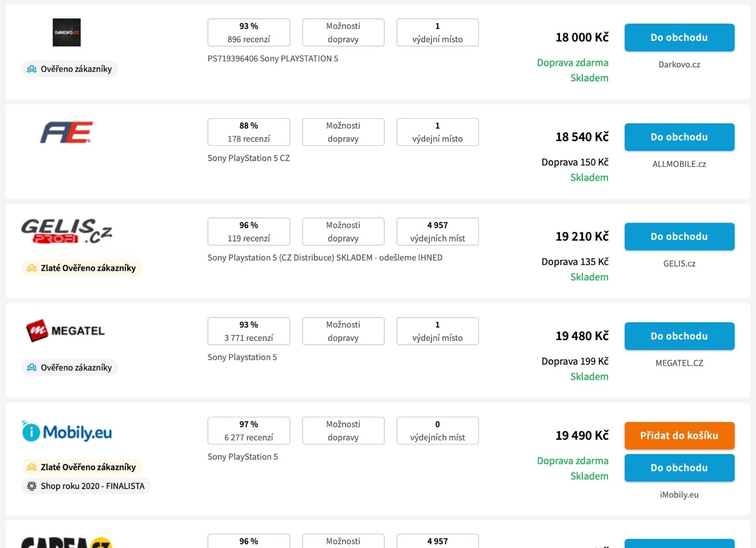Open the ALLMOBILE.cz shop name link
Image resolution: width=756 pixels, height=548 pixels.
[679, 164]
